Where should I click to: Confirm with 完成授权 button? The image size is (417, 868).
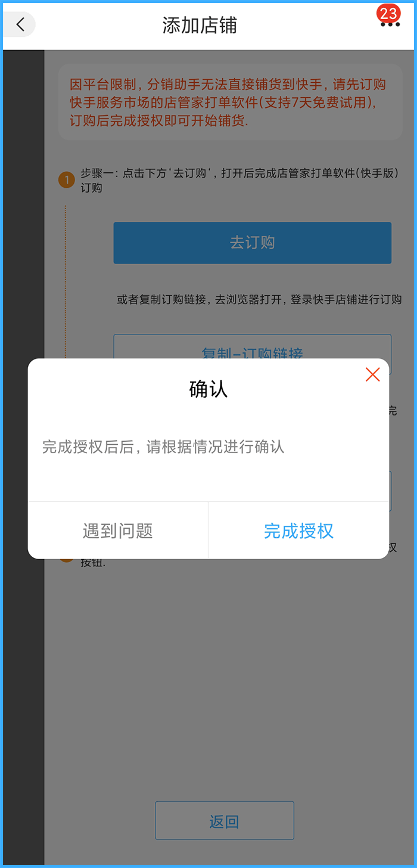[299, 531]
